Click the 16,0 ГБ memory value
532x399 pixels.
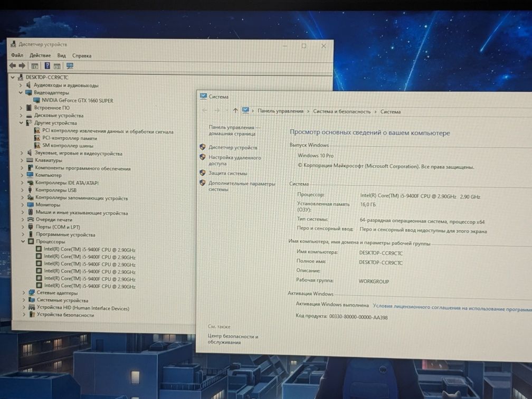coord(368,204)
